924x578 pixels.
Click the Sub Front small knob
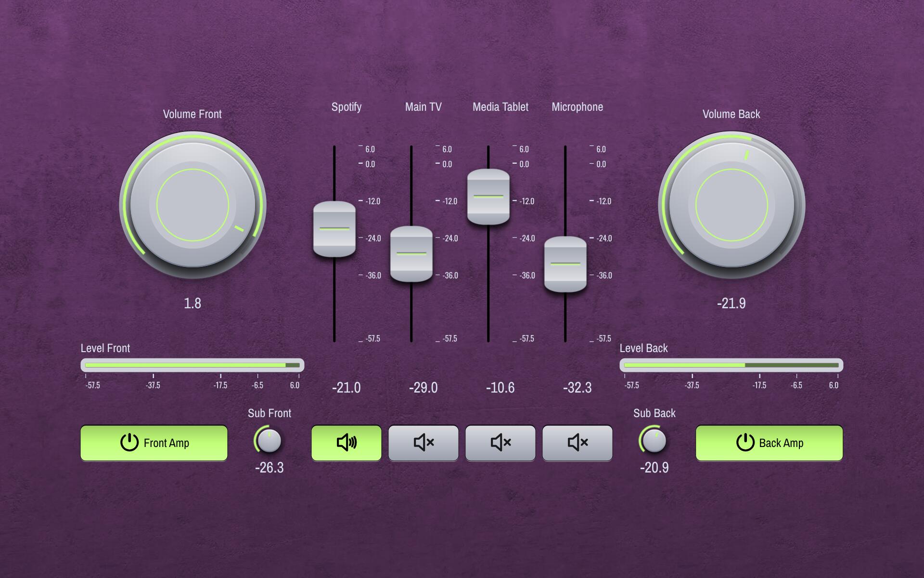click(x=269, y=441)
